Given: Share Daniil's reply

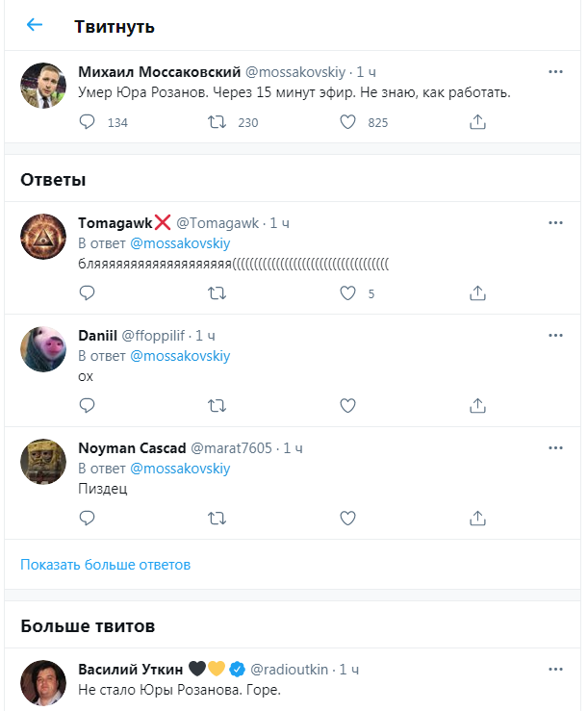Looking at the screenshot, I should [x=477, y=405].
